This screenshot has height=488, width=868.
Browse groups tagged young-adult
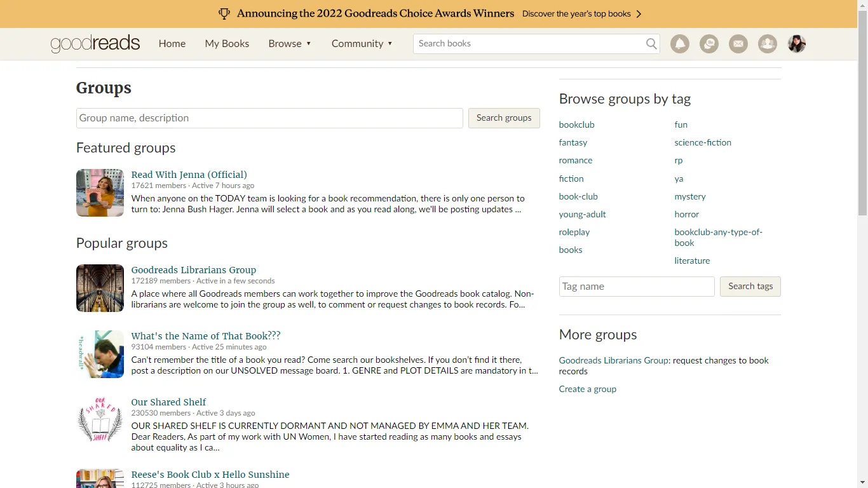coord(582,214)
